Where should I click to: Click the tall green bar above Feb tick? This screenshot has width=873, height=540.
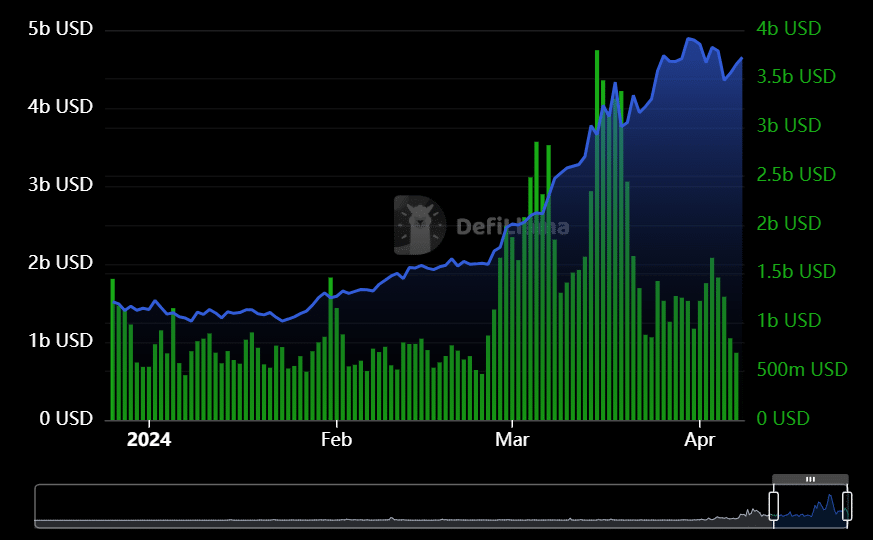331,348
